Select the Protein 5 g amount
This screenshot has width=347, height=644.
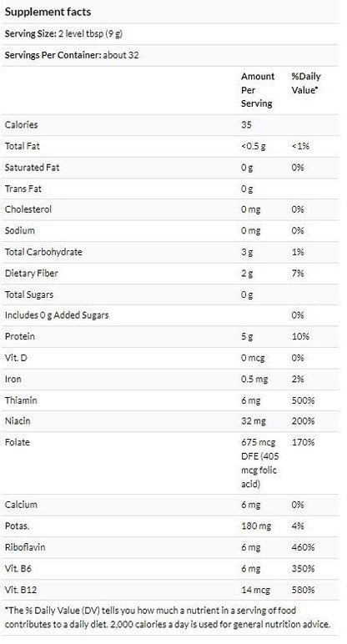tap(247, 337)
